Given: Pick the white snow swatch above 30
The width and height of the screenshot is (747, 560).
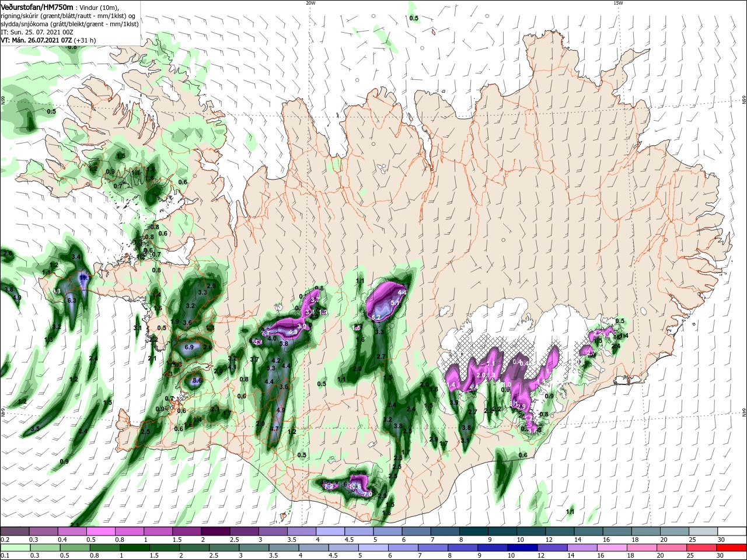Looking at the screenshot, I should [731, 531].
